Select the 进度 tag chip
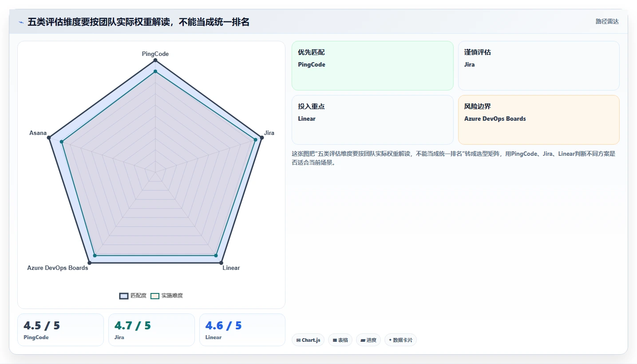This screenshot has height=364, width=637. coord(368,340)
